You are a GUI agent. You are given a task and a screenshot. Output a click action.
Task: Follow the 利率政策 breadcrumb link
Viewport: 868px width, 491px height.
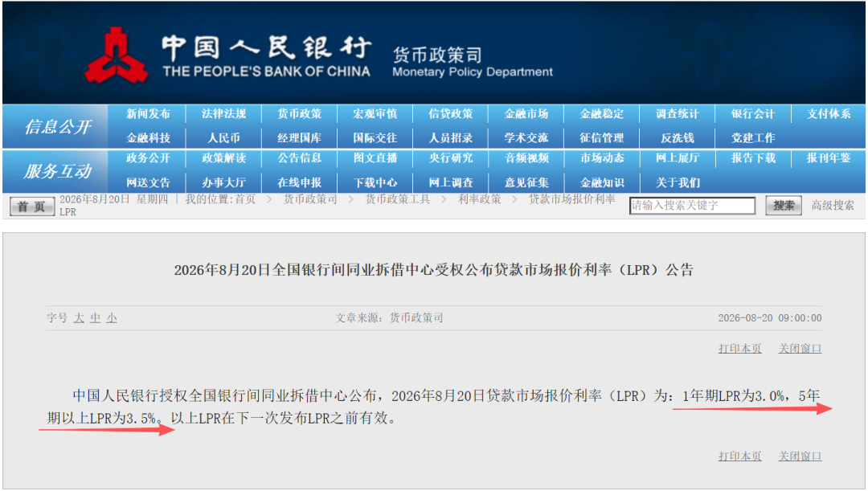(x=479, y=199)
